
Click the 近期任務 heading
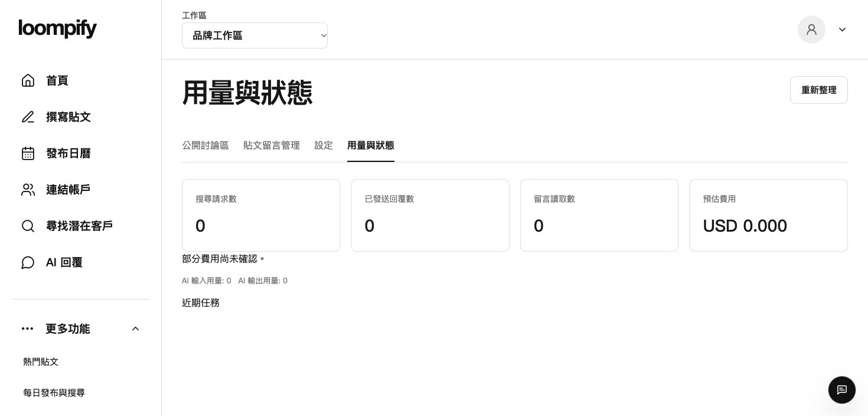pyautogui.click(x=201, y=303)
